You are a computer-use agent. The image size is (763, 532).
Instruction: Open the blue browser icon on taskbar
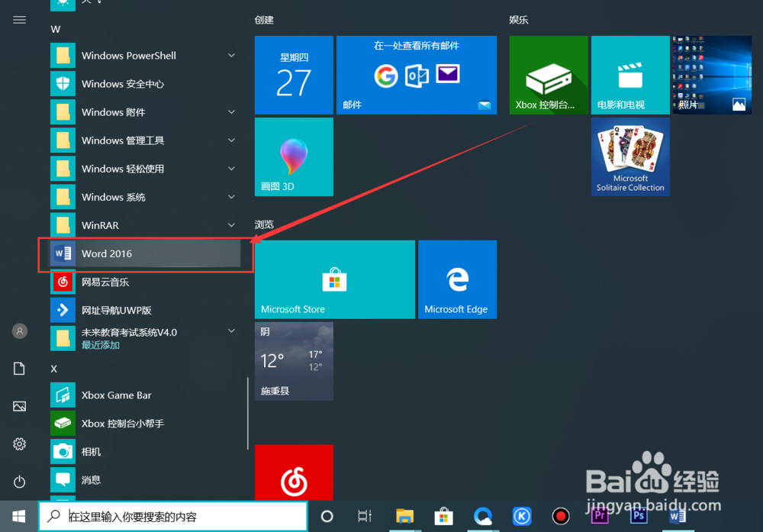point(483,517)
